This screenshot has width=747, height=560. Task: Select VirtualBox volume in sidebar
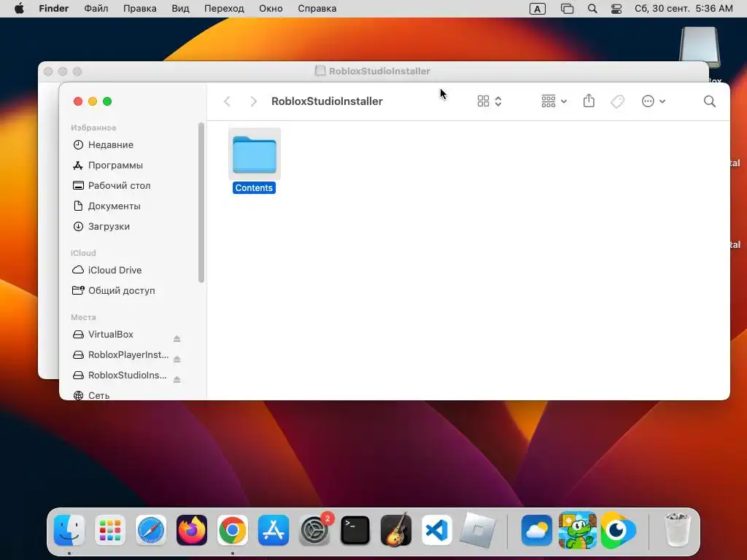tap(111, 334)
